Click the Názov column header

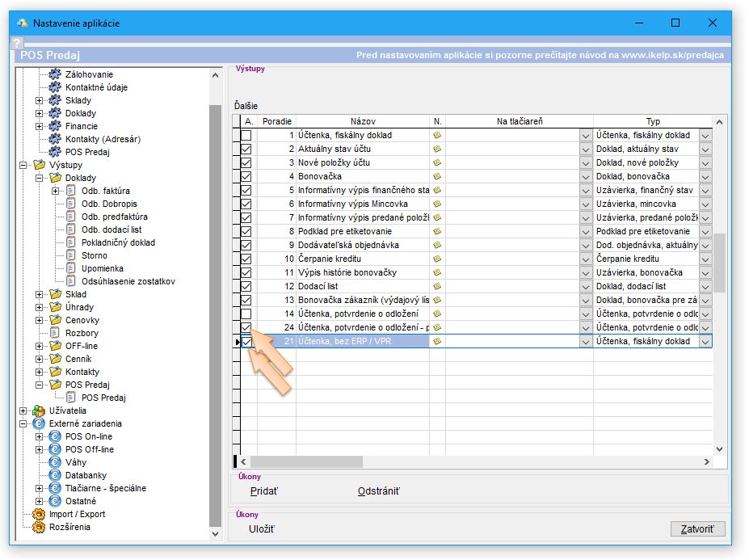coord(363,121)
